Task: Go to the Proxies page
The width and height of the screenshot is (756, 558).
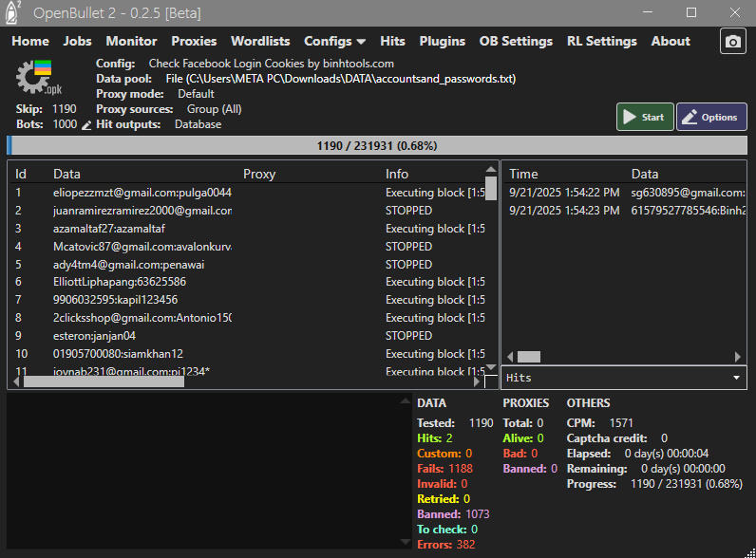Action: click(194, 42)
